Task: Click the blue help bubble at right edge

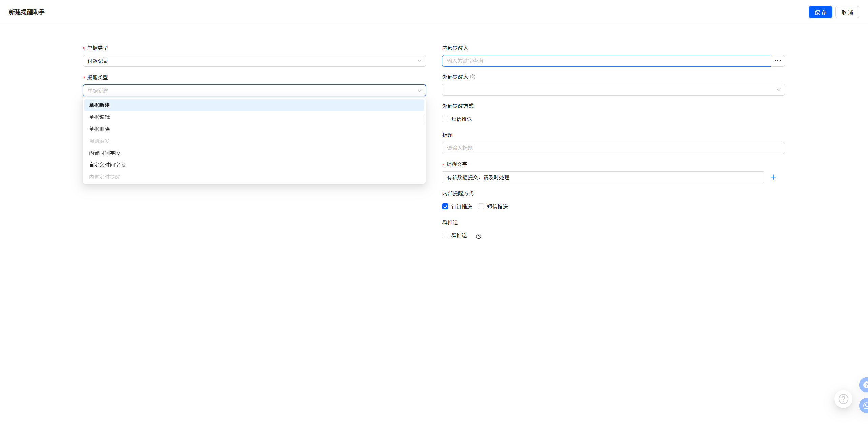Action: (x=864, y=385)
